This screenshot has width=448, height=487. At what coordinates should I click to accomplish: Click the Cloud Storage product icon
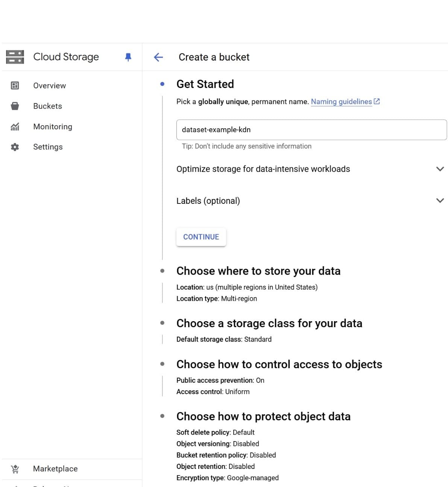(x=15, y=57)
